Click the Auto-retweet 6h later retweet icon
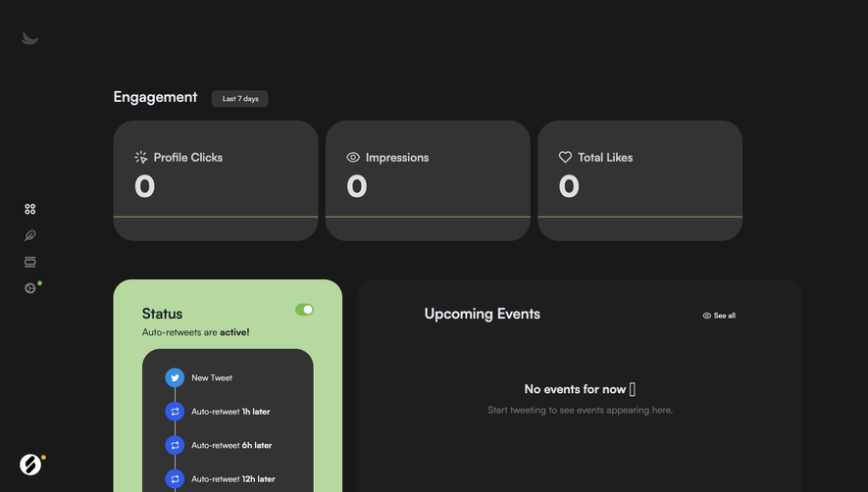 (x=175, y=445)
